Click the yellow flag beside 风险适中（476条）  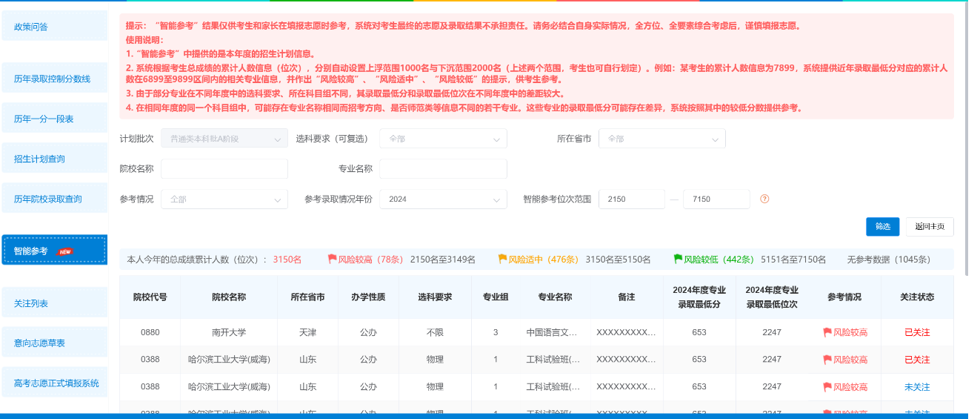click(502, 260)
